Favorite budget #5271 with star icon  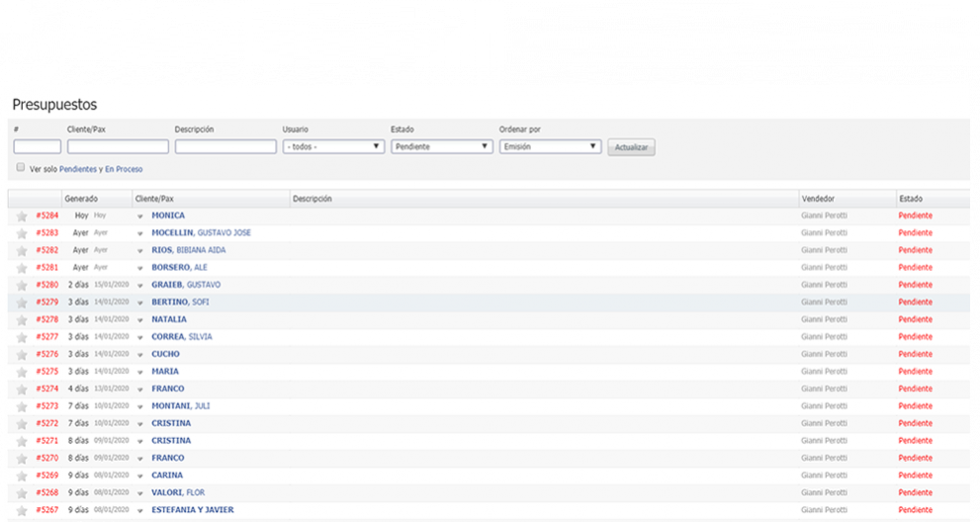click(21, 441)
